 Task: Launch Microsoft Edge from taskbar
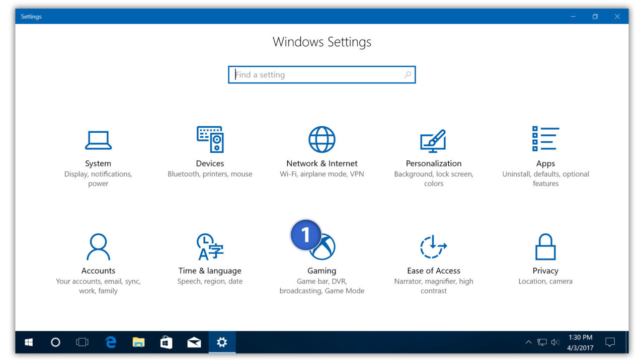pos(111,342)
